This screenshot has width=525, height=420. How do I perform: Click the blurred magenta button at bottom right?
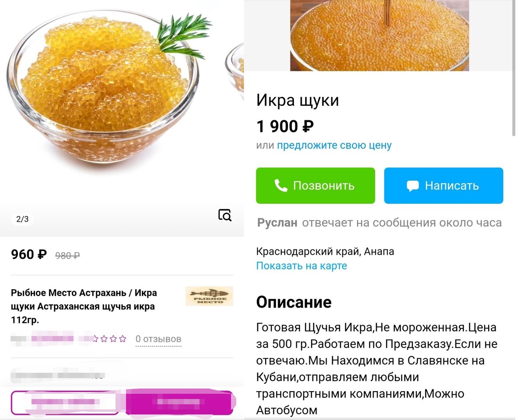point(179,402)
